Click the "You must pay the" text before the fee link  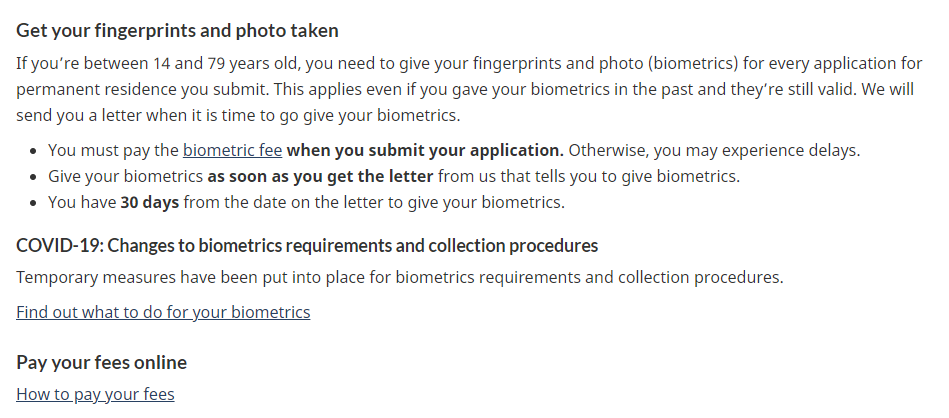point(113,151)
